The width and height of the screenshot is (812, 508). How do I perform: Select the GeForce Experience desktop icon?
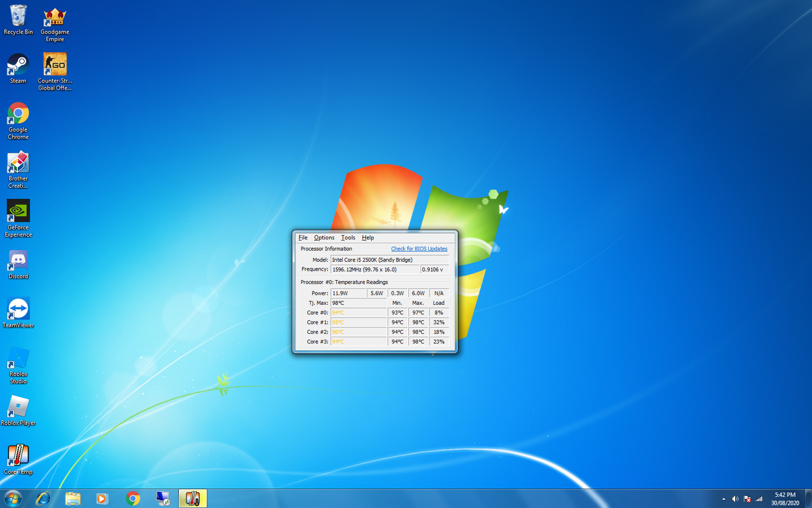point(18,218)
